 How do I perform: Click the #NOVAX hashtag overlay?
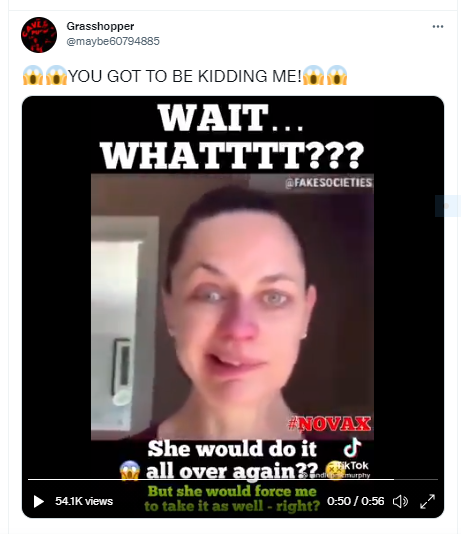click(x=330, y=424)
